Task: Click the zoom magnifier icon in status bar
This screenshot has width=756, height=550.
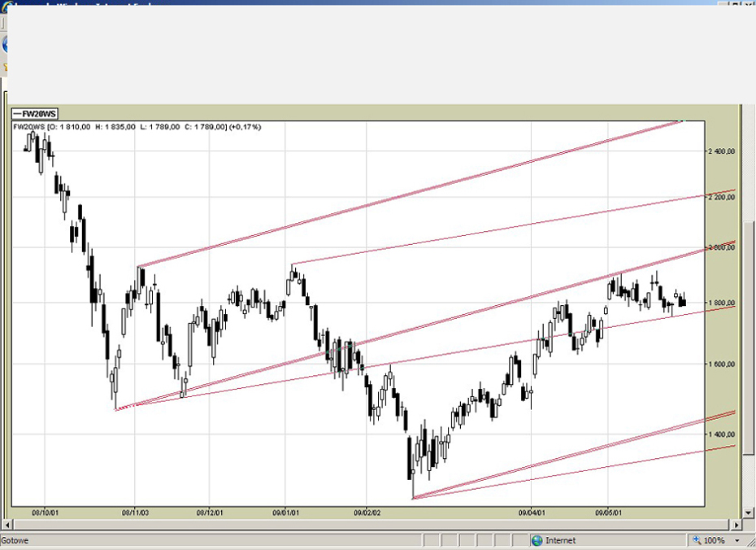Action: click(697, 540)
